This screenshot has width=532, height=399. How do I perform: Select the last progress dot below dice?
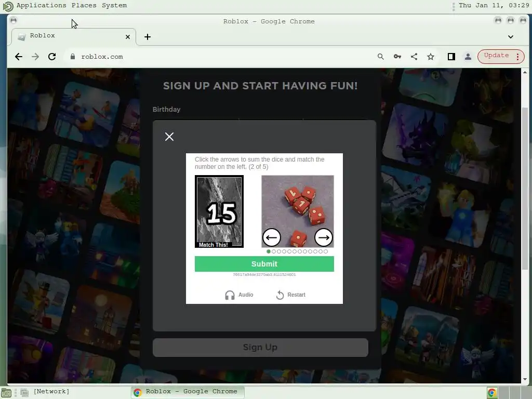pos(326,251)
